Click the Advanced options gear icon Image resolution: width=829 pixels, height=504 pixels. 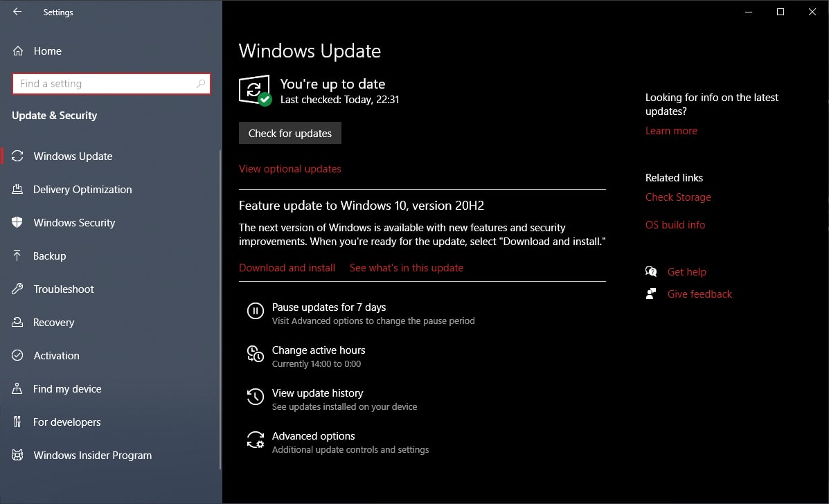click(x=256, y=440)
